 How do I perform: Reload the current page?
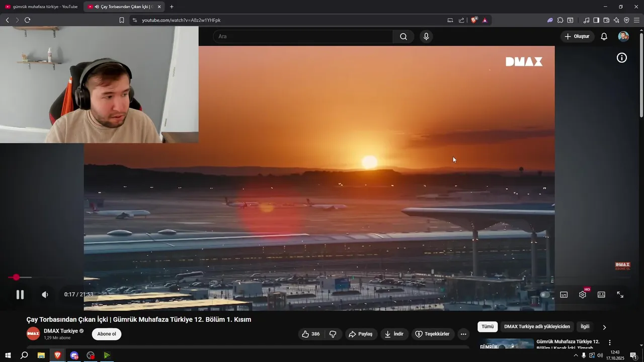[x=28, y=20]
